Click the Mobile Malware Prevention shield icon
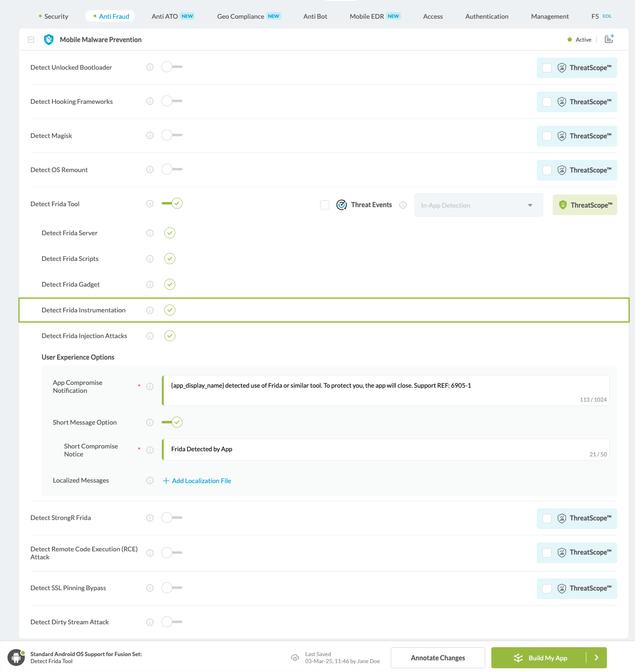 49,40
